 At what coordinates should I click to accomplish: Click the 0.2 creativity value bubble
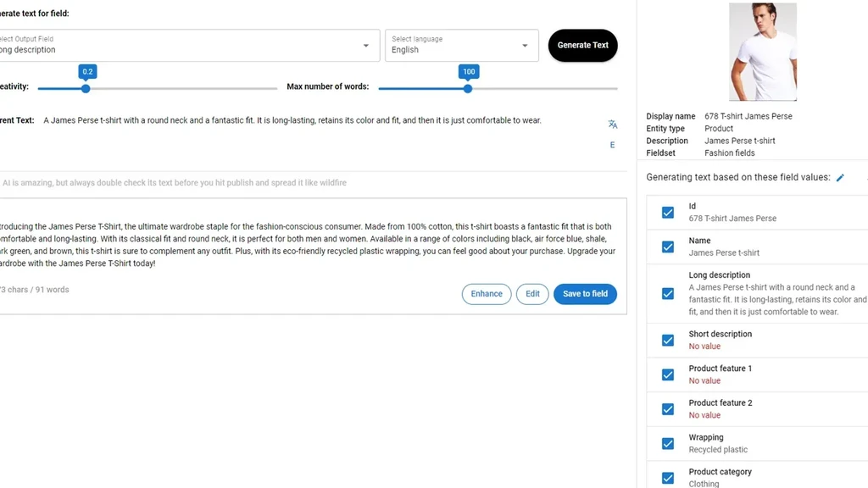[x=87, y=71]
